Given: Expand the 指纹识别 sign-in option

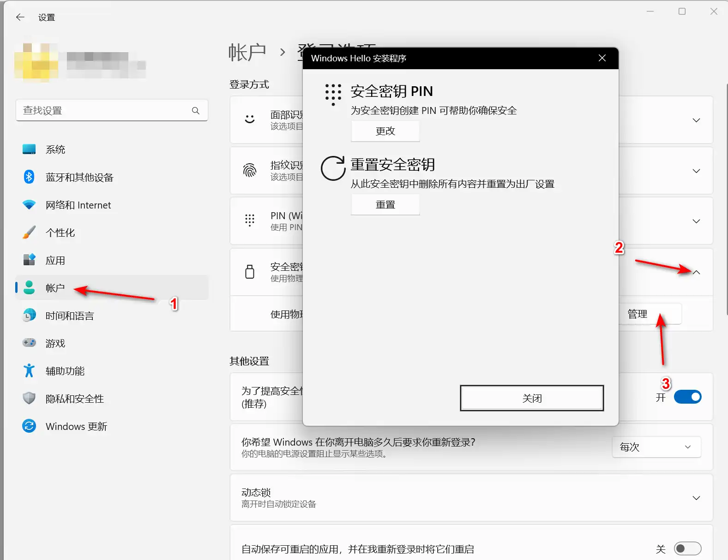Looking at the screenshot, I should 696,171.
